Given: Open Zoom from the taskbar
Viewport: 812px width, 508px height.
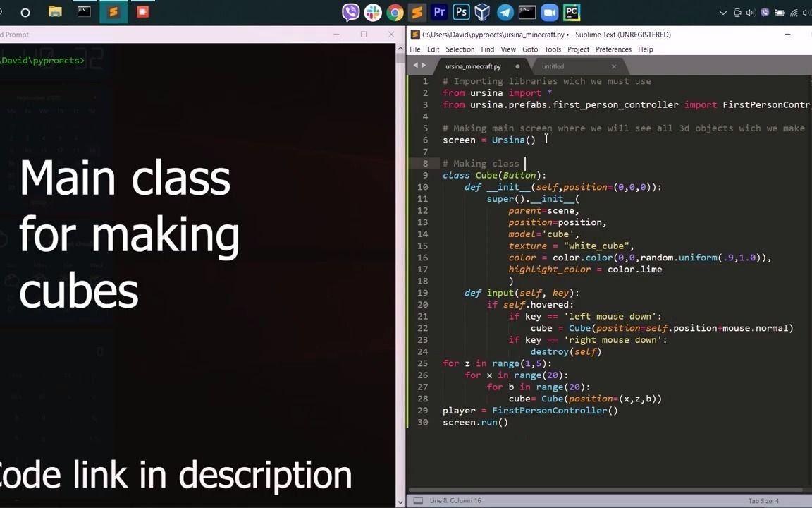Looking at the screenshot, I should [x=550, y=13].
